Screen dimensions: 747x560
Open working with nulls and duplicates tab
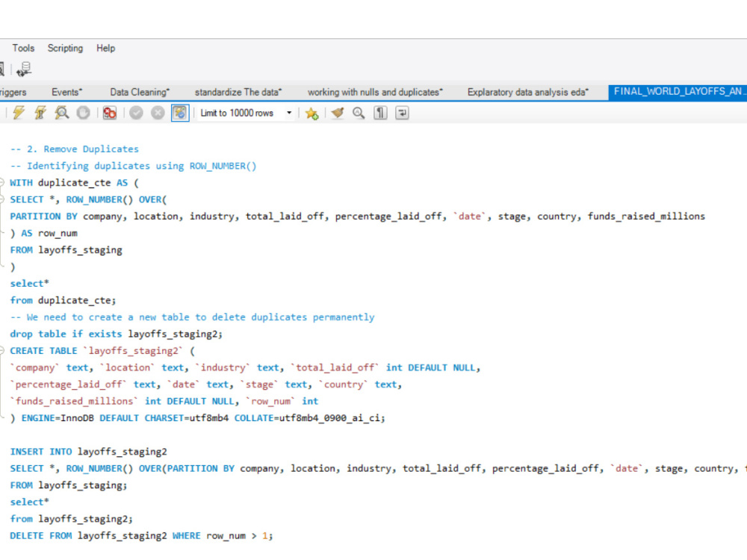[376, 92]
